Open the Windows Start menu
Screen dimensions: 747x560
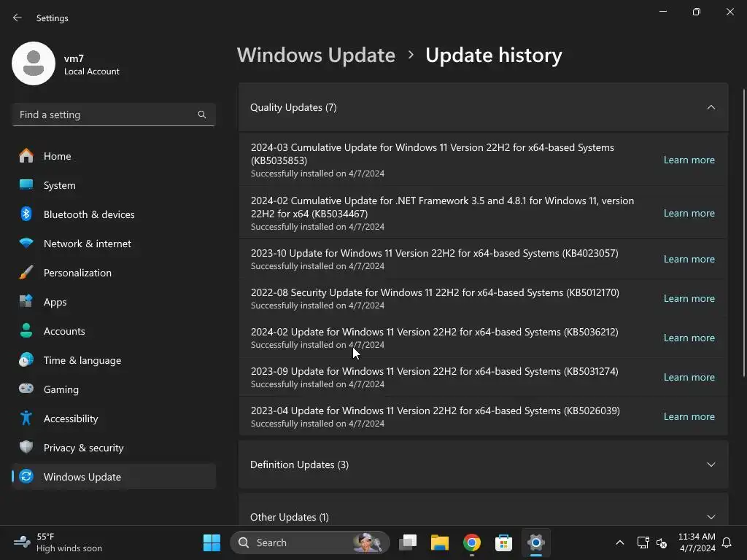pos(212,542)
